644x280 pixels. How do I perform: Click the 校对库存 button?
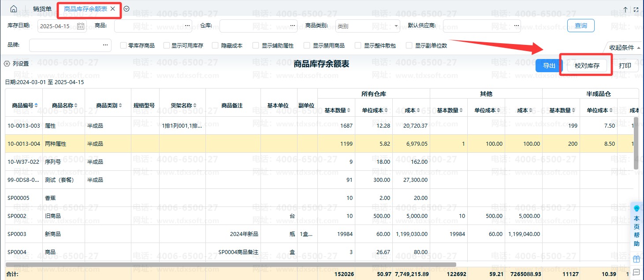[x=587, y=66]
